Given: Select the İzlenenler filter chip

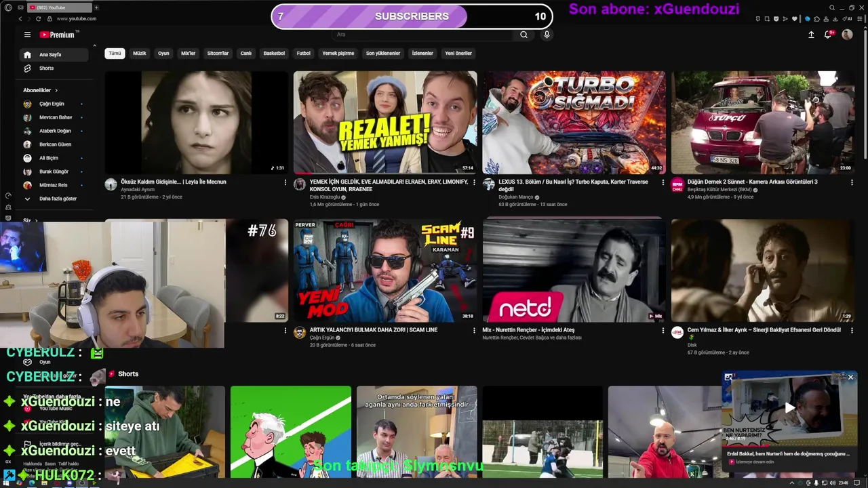Looking at the screenshot, I should pyautogui.click(x=422, y=53).
